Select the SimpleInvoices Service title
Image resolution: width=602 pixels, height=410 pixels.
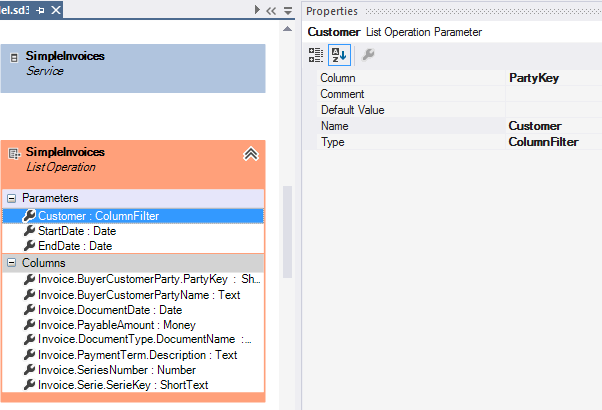click(65, 56)
